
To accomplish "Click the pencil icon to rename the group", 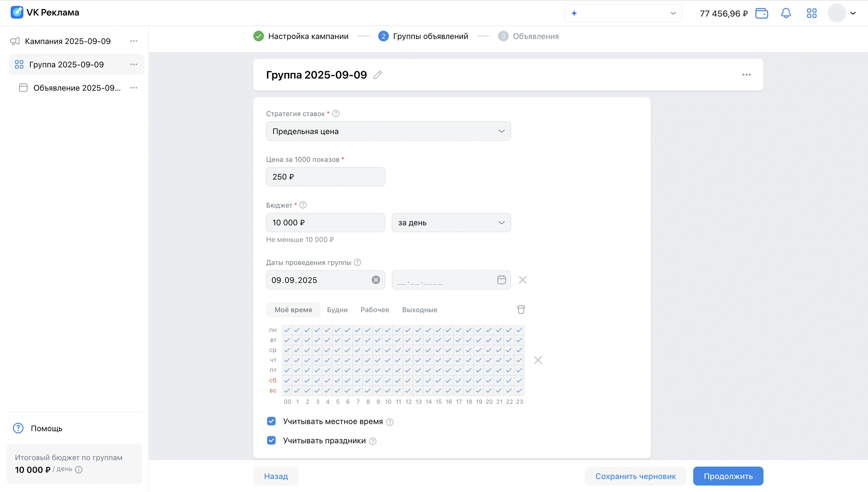I will (x=378, y=75).
